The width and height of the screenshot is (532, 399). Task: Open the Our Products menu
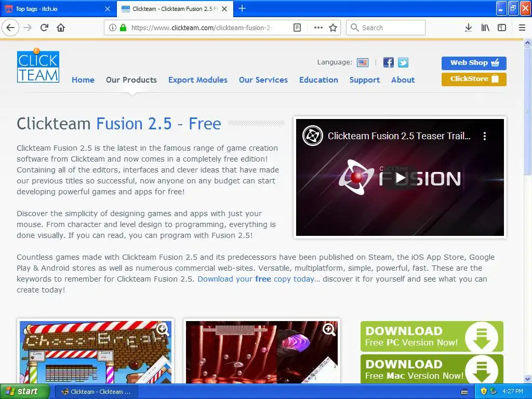click(x=131, y=79)
